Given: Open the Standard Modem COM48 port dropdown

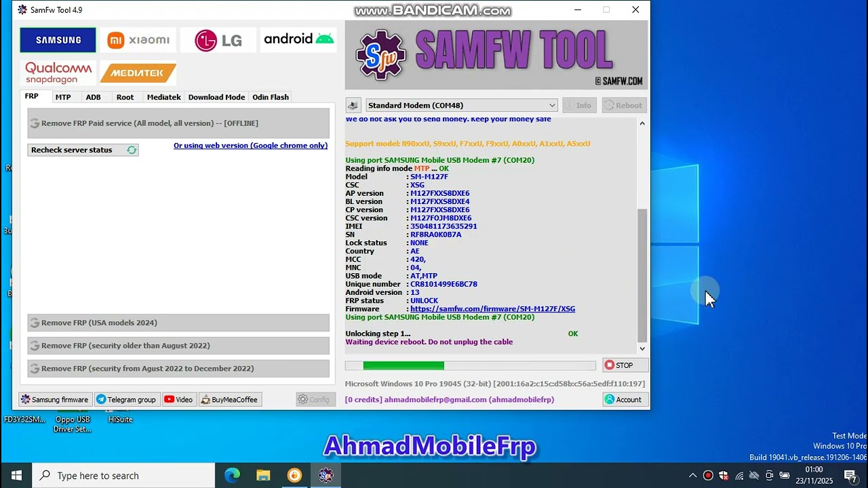Looking at the screenshot, I should (x=461, y=105).
